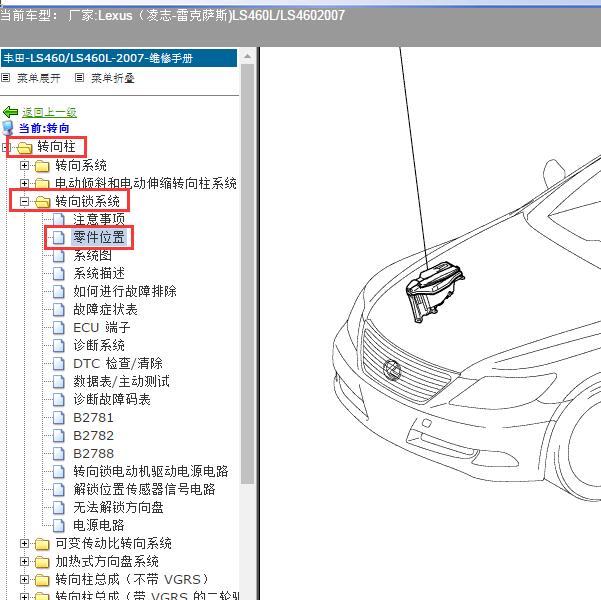601x600 pixels.
Task: Click the 转向锁系统 open folder icon
Action: [x=42, y=202]
